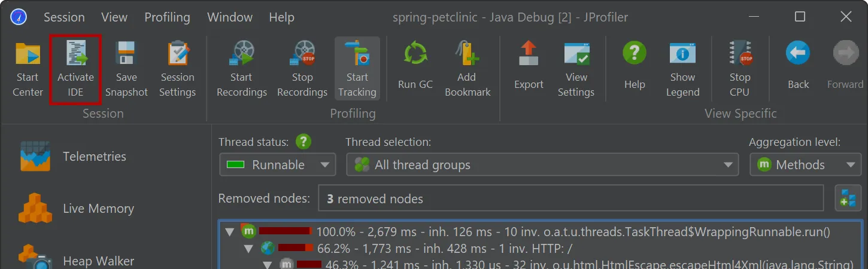The width and height of the screenshot is (868, 269).
Task: Toggle the Start Tracking button
Action: tap(357, 69)
